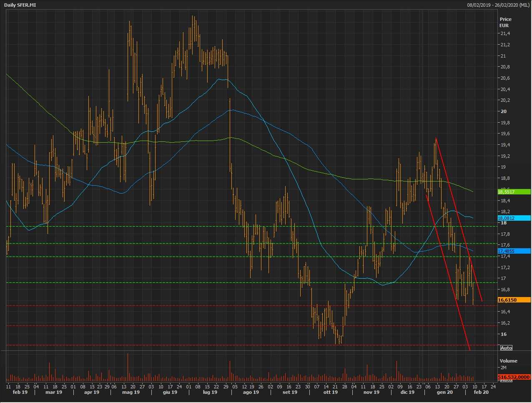Click 'gen 20' on the time axis
This screenshot has height=403, width=532.
[444, 392]
